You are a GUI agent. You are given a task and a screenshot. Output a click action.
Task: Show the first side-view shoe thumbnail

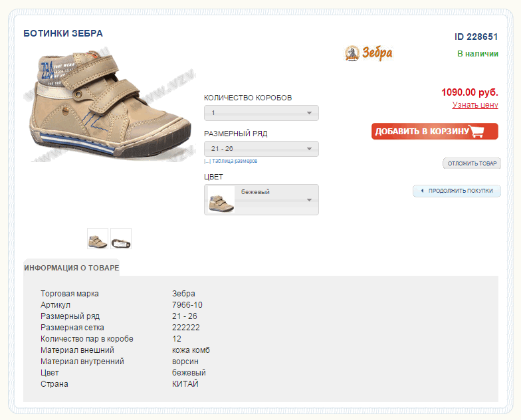click(x=98, y=239)
